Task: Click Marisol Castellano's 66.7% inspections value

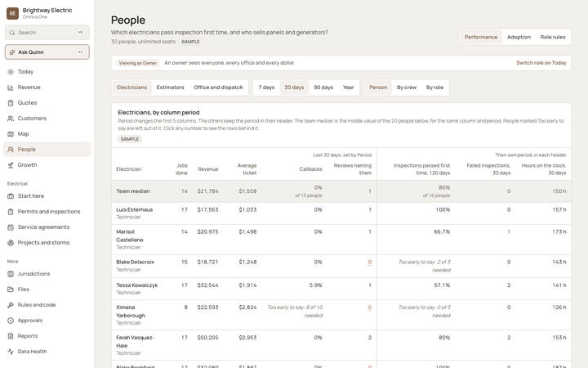Action: 442,232
